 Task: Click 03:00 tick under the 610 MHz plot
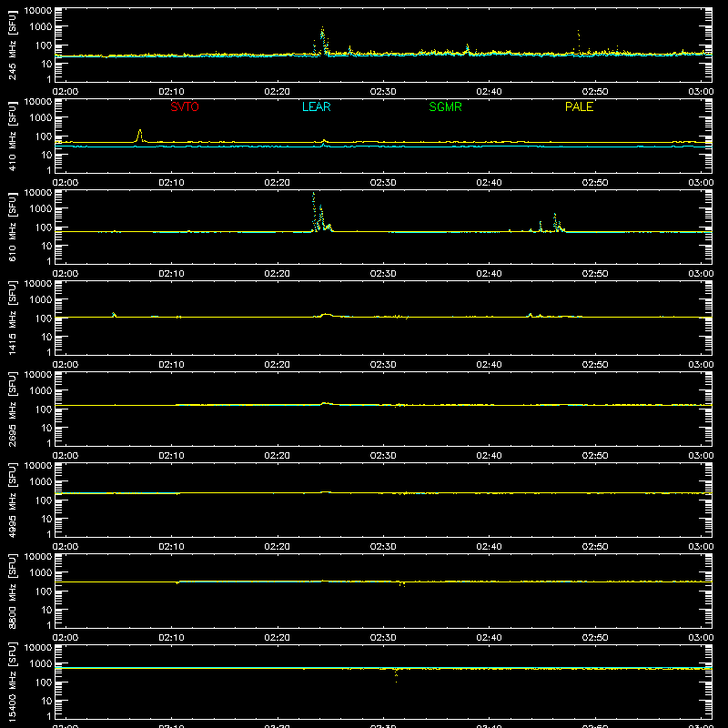point(701,274)
